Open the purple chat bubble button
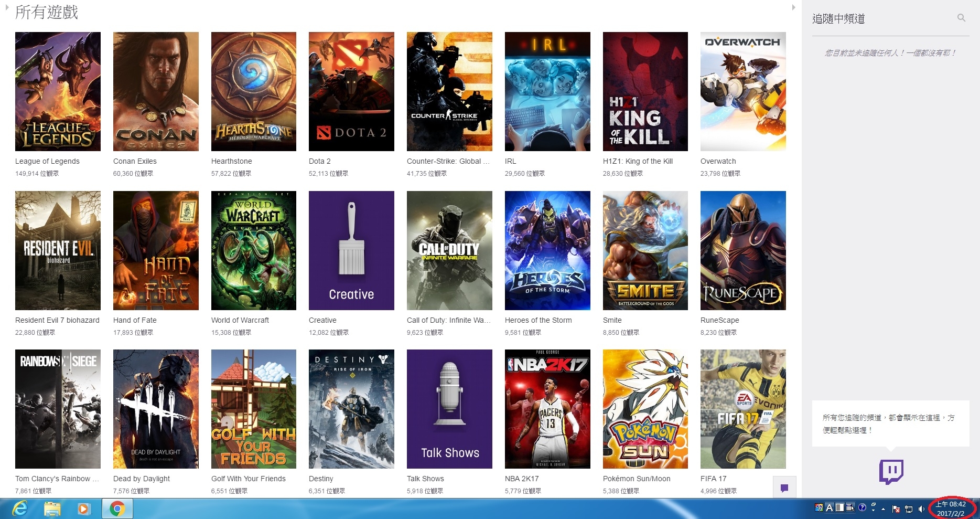 click(x=784, y=488)
